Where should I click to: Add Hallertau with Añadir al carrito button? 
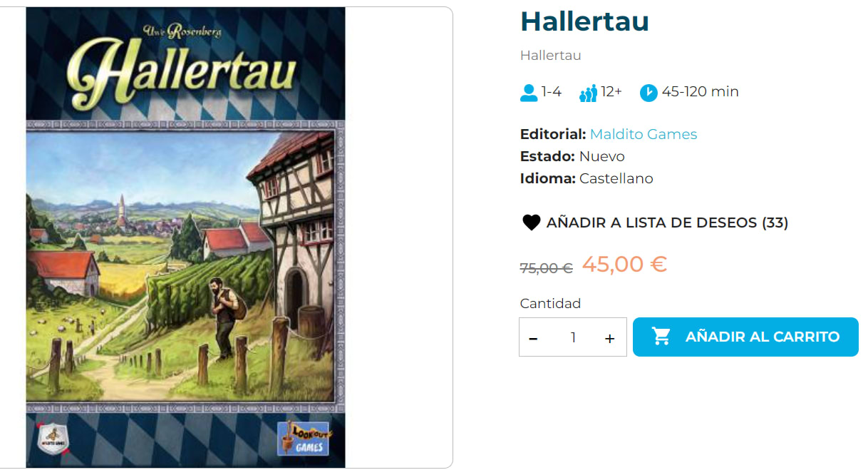coord(745,337)
